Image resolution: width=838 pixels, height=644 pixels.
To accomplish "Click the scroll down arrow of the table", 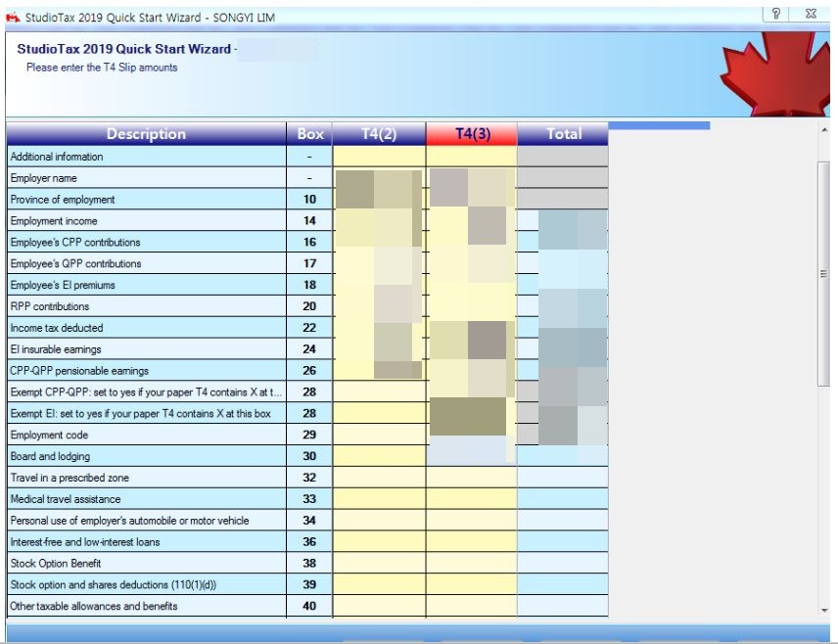I will [824, 610].
